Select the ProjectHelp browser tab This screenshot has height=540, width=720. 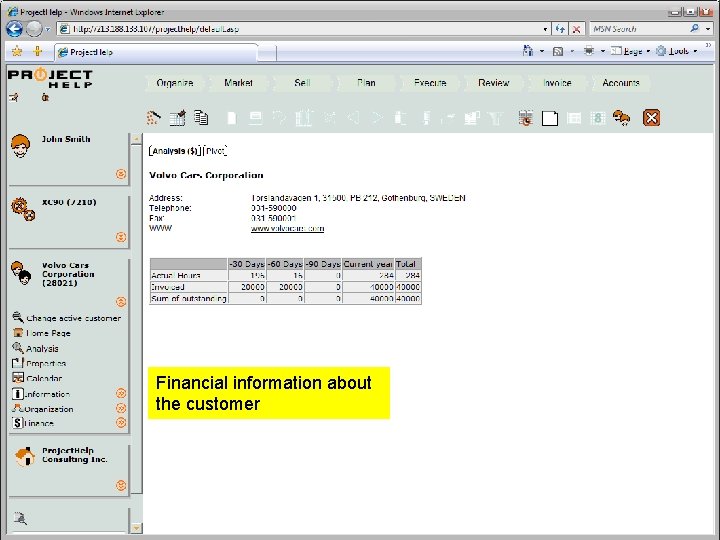[x=156, y=52]
